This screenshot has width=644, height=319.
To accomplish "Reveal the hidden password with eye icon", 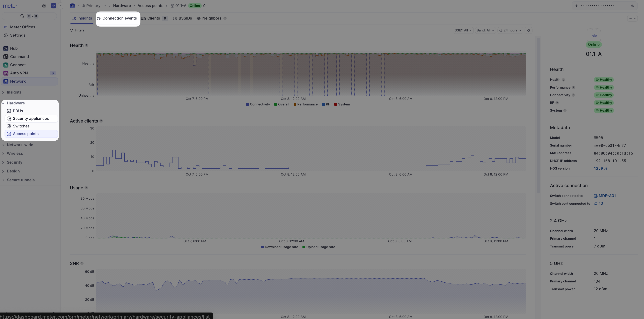I will point(632,6).
